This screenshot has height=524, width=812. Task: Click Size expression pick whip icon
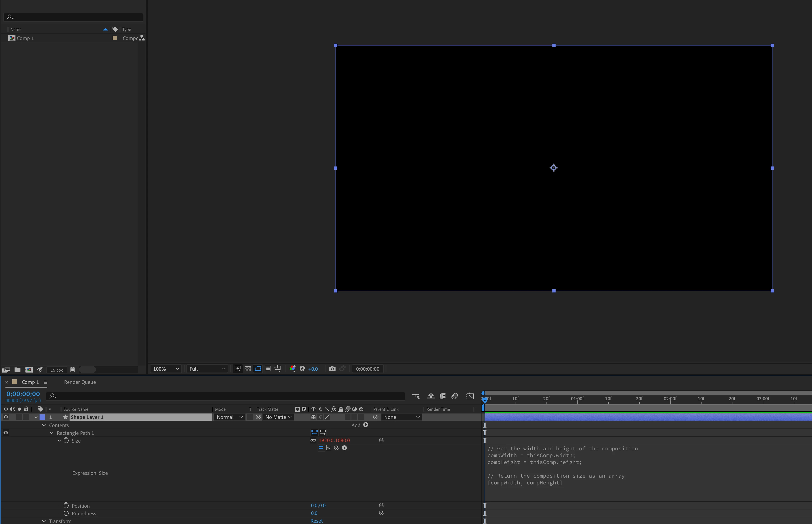(x=337, y=448)
